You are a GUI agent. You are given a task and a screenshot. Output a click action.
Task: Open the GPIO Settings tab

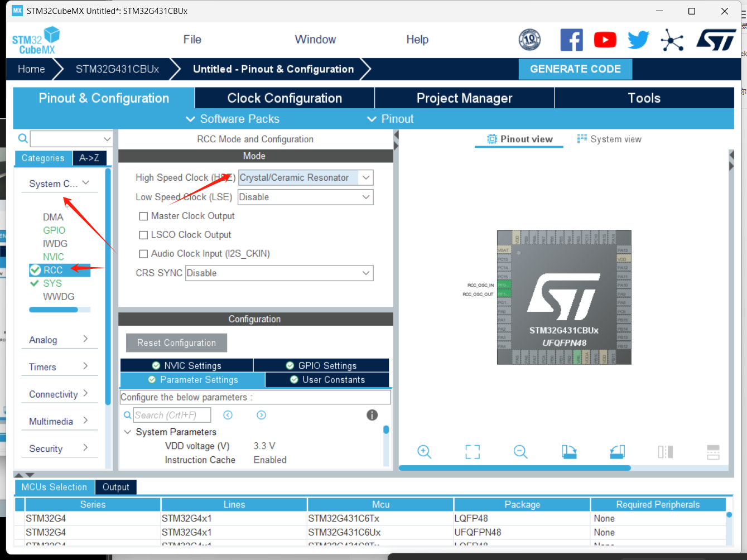click(x=321, y=365)
